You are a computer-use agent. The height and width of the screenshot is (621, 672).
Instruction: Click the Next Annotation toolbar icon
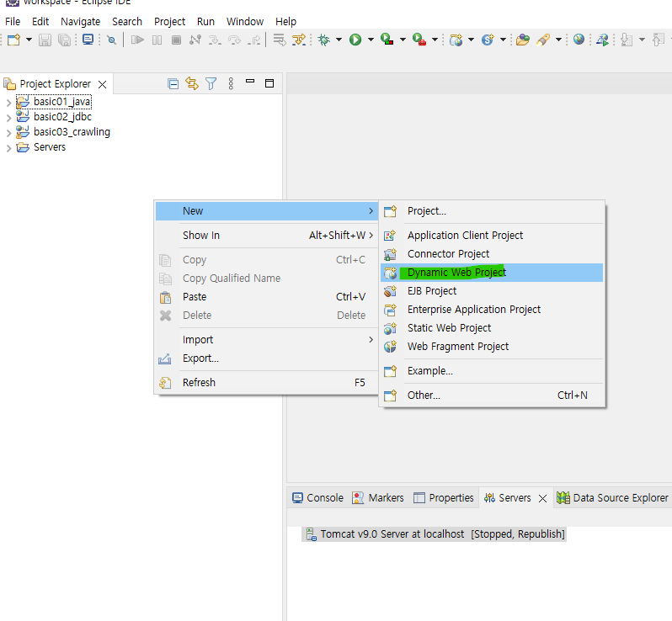click(627, 40)
